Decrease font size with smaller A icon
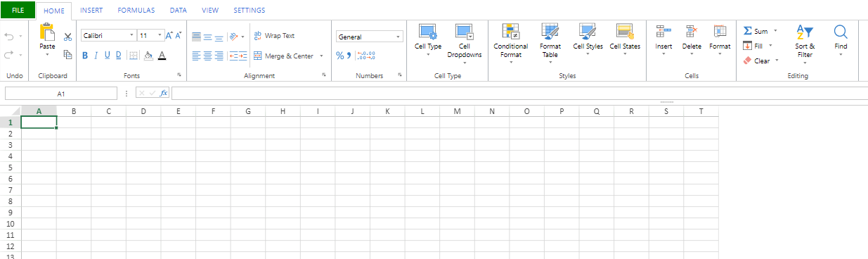 pyautogui.click(x=178, y=35)
